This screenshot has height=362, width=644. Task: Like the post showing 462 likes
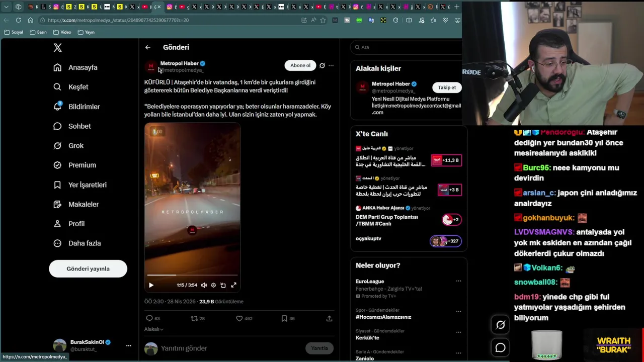(244, 318)
